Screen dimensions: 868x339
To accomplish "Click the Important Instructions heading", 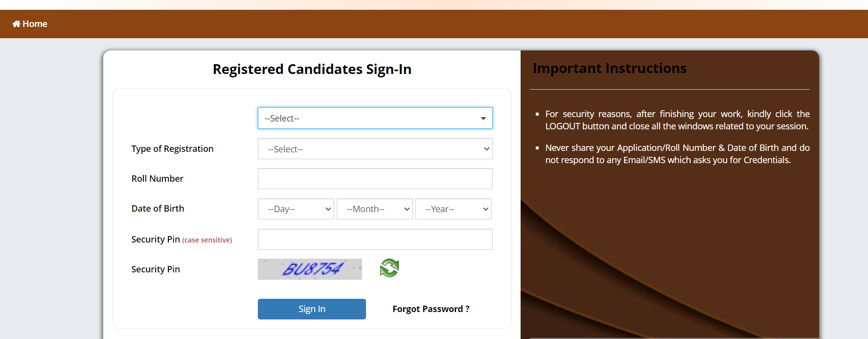I will pos(609,68).
